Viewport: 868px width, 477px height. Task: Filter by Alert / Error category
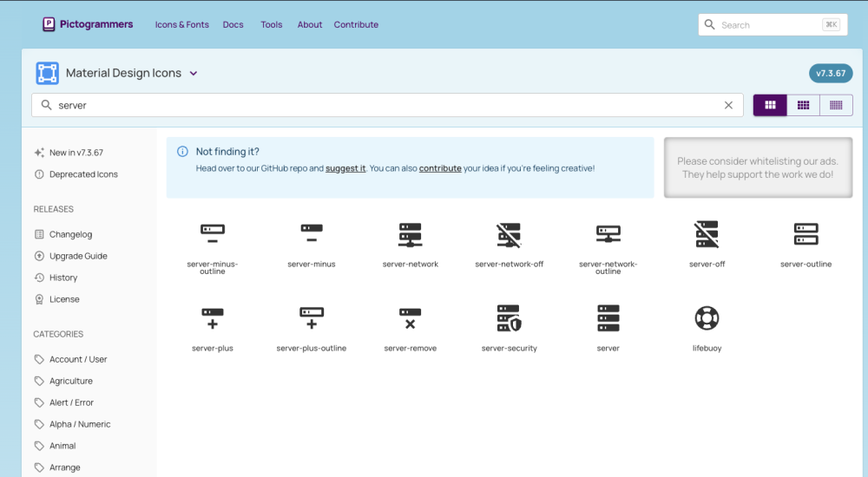pyautogui.click(x=64, y=402)
